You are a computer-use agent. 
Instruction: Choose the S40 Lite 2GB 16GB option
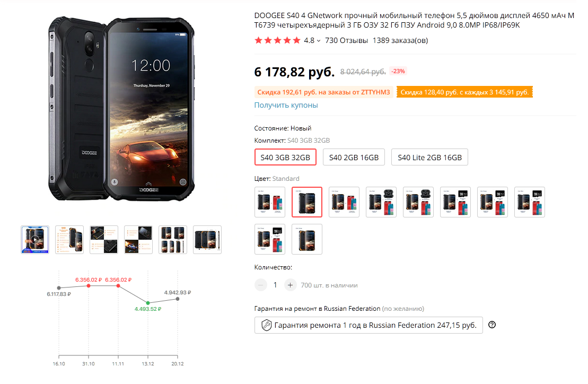(x=429, y=158)
